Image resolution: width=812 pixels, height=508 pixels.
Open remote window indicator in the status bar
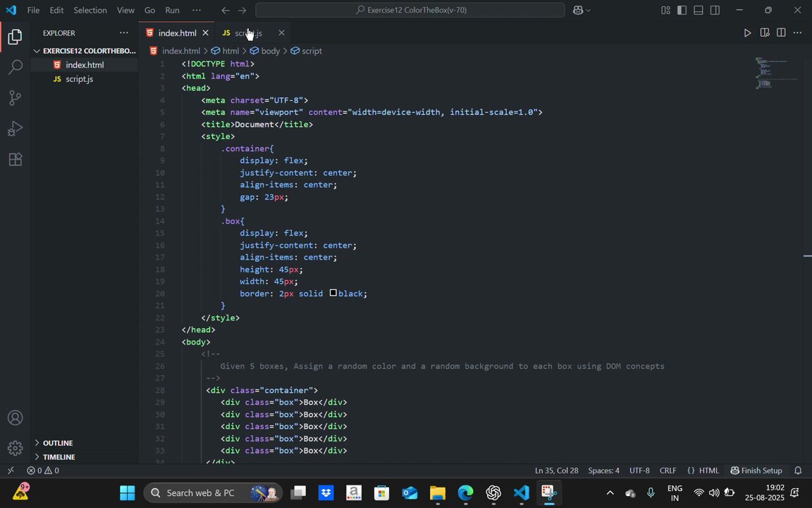[11, 471]
